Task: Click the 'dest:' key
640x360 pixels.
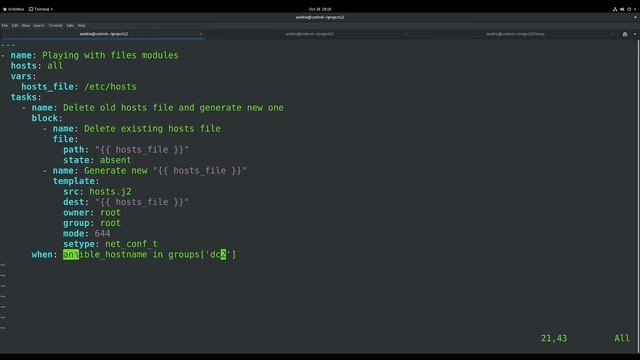Action: point(76,202)
